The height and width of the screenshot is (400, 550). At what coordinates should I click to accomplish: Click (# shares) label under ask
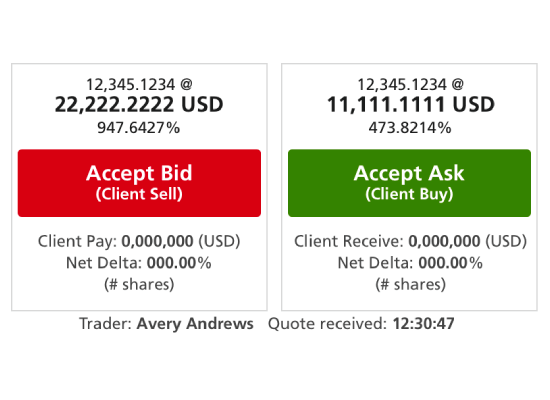point(411,285)
